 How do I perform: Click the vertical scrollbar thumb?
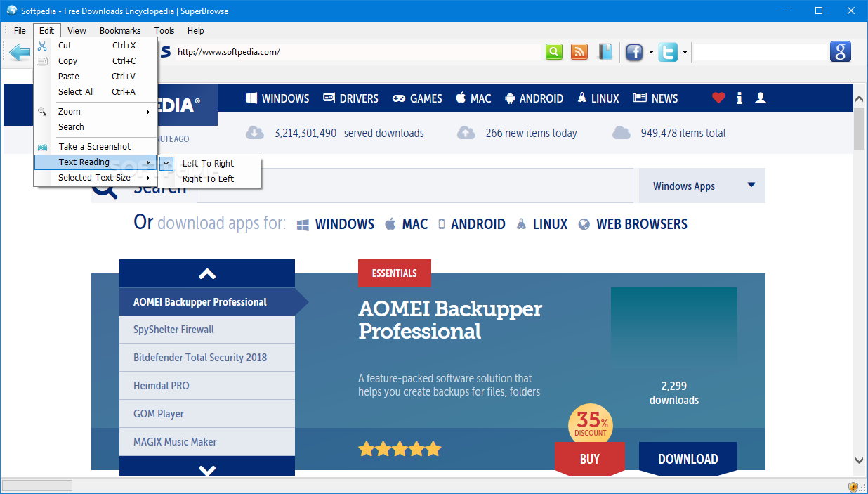point(860,128)
